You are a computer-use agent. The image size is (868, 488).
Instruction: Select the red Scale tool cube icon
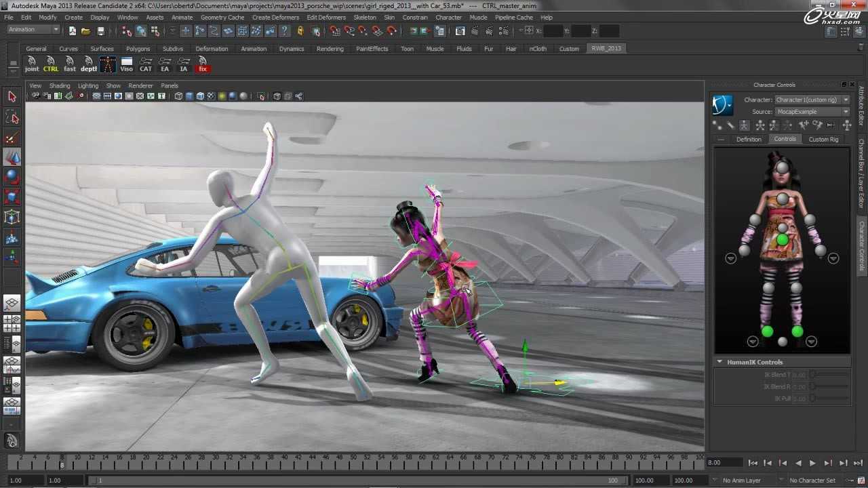click(x=12, y=197)
